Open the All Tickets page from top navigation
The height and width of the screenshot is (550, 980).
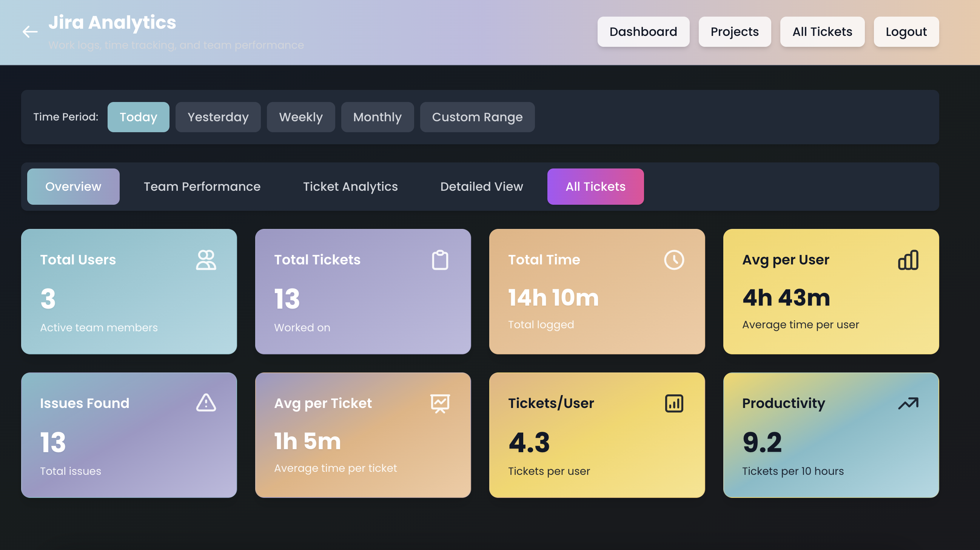click(822, 32)
